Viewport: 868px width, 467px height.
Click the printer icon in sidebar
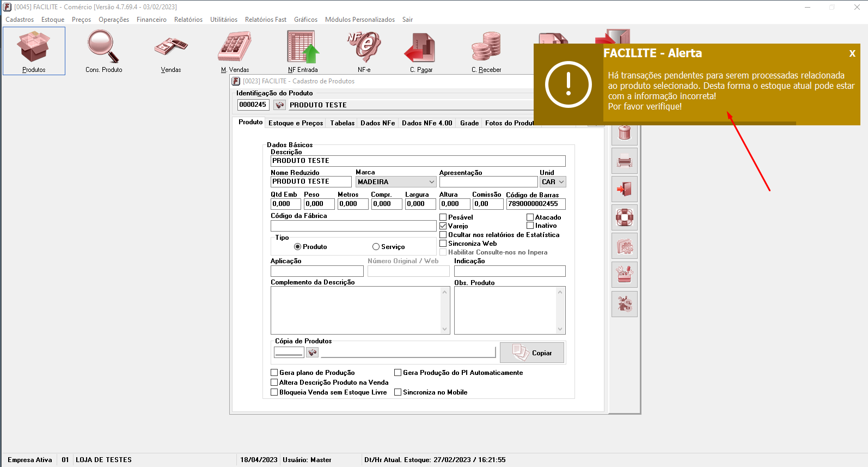625,161
